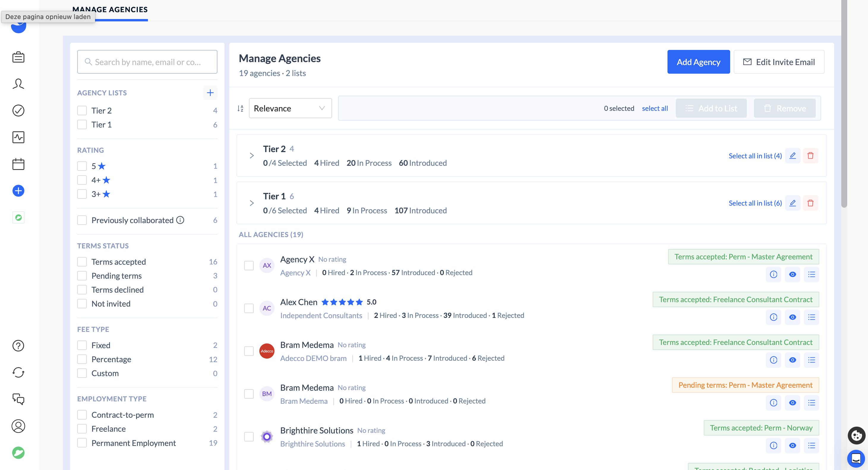Check Previously collaborated filter
The height and width of the screenshot is (470, 868).
pos(82,220)
